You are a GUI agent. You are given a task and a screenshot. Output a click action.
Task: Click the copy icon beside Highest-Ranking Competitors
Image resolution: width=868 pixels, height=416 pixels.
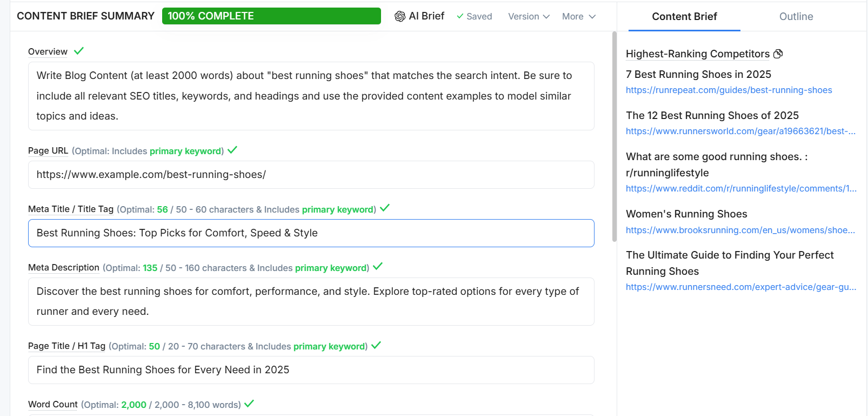778,54
